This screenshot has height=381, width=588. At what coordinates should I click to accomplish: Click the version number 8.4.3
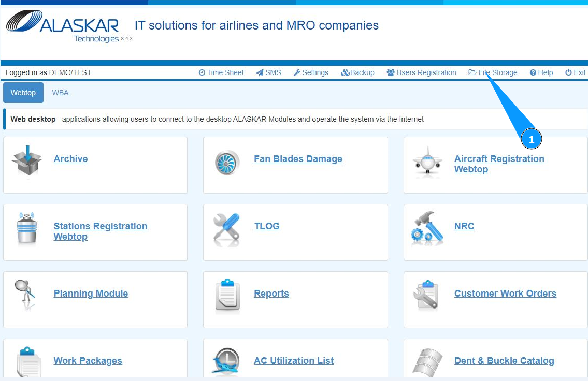(x=126, y=39)
